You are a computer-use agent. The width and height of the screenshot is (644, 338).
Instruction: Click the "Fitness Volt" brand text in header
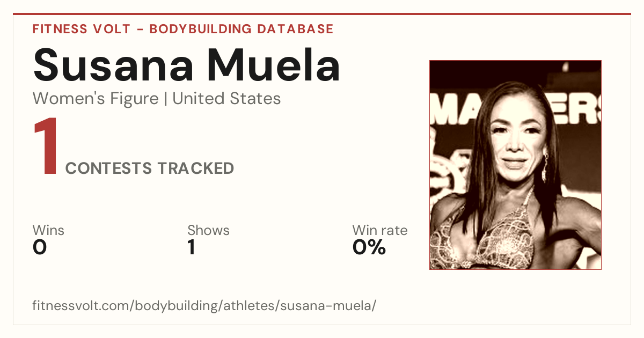81,29
